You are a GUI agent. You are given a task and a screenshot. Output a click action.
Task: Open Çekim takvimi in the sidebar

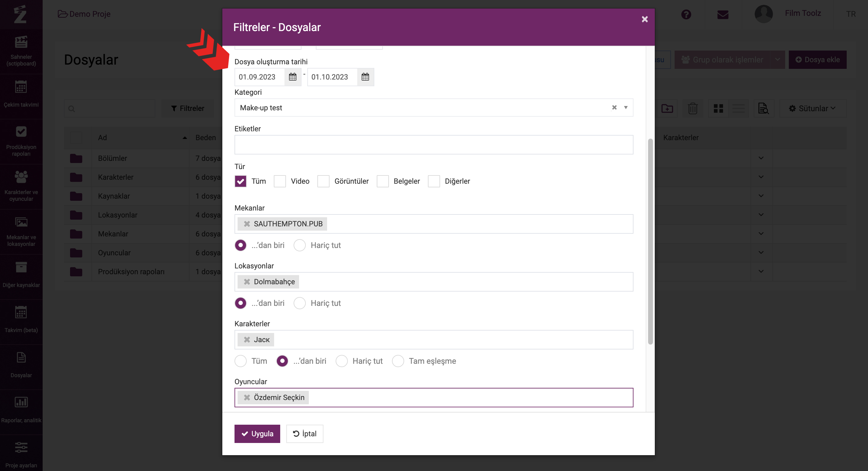[x=21, y=96]
